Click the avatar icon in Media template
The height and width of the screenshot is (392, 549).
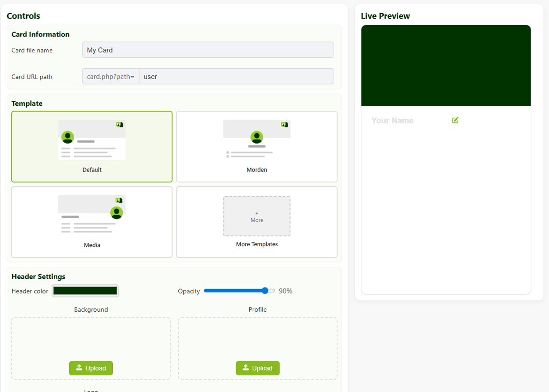[116, 212]
